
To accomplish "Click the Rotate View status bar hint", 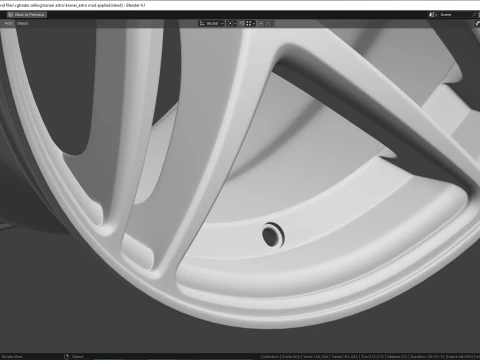I will coord(12,357).
